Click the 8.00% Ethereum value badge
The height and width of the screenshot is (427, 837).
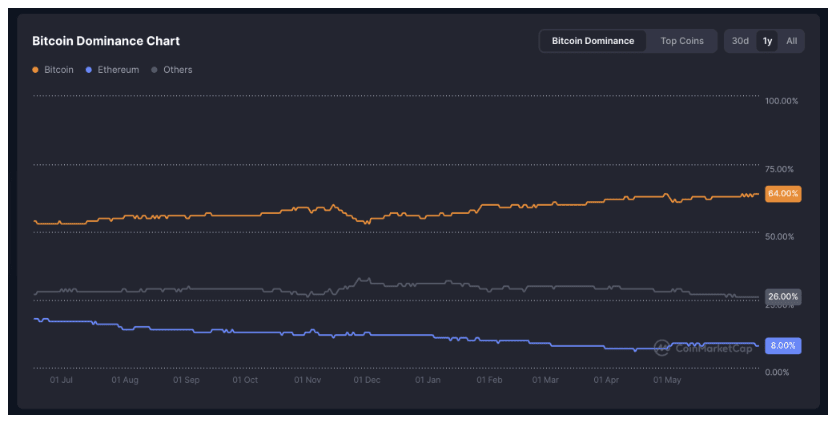pyautogui.click(x=782, y=345)
